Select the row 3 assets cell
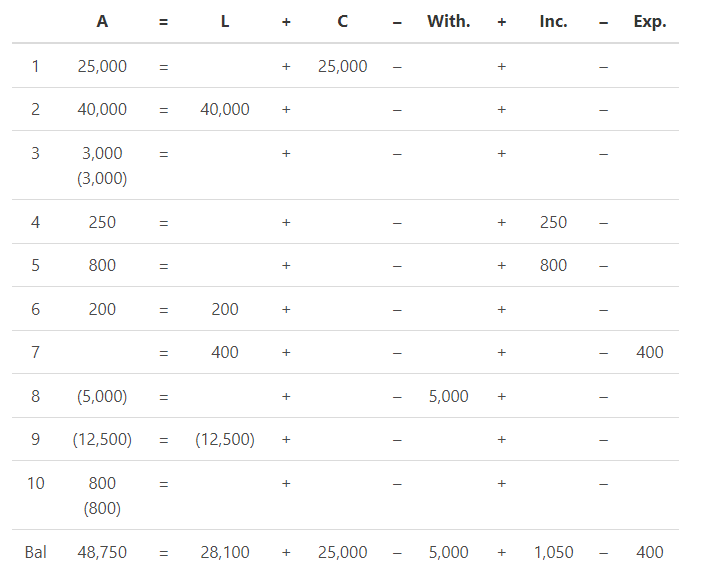This screenshot has height=582, width=701. tap(102, 165)
